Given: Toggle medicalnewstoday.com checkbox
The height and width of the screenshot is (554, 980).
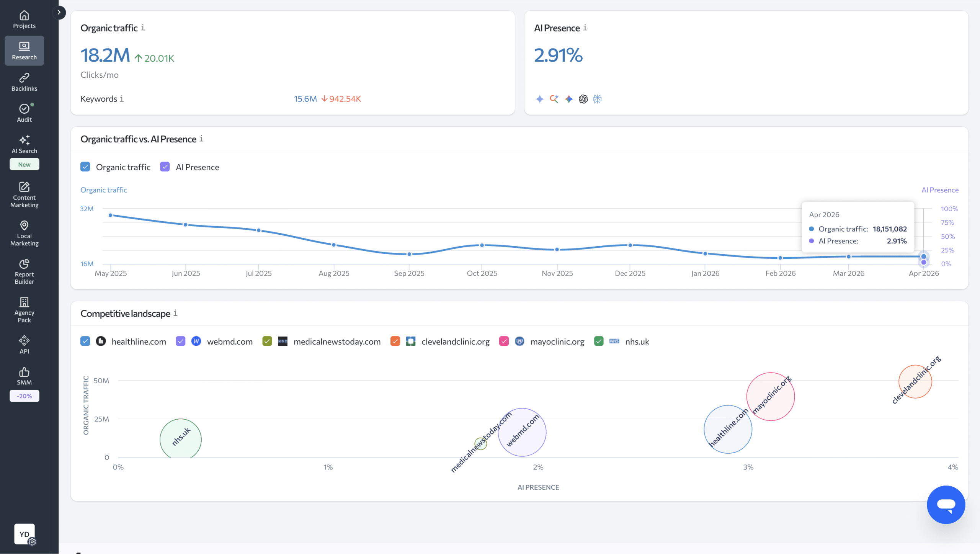Looking at the screenshot, I should click(267, 341).
